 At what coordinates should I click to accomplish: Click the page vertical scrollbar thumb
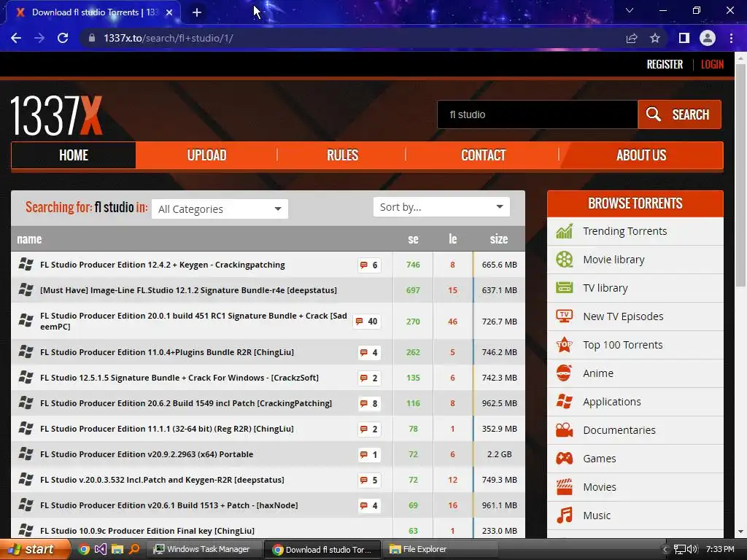tap(740, 175)
